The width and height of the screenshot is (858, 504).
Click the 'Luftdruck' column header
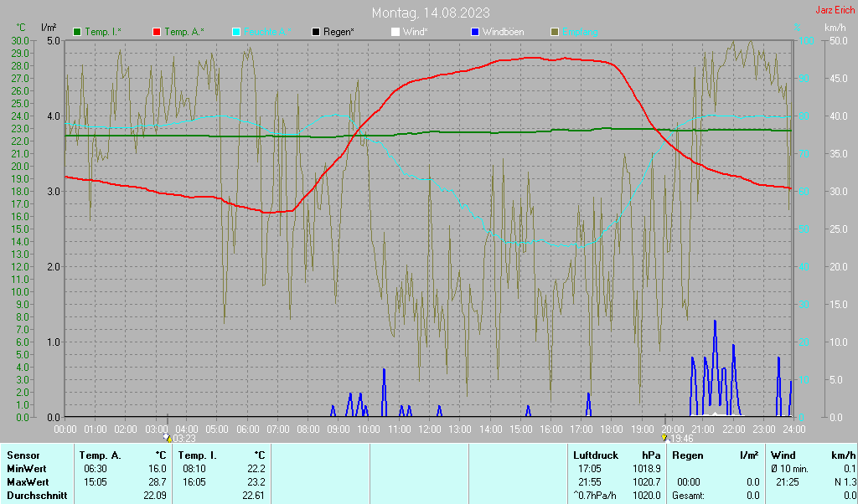coord(596,455)
